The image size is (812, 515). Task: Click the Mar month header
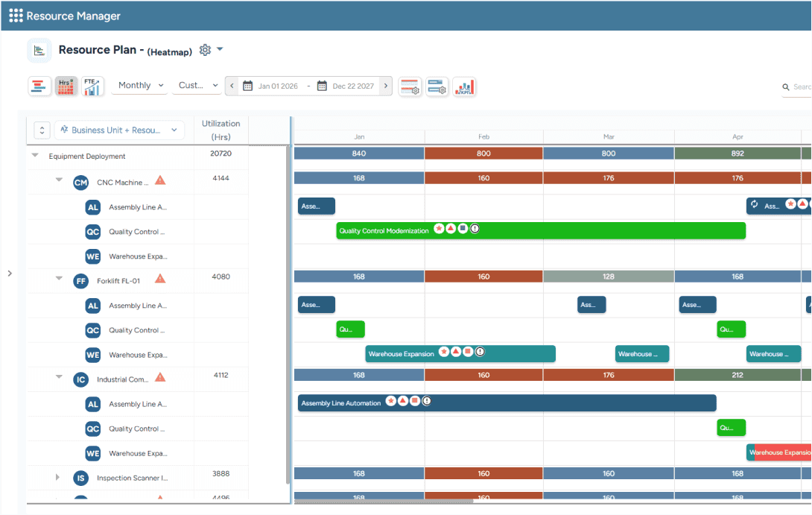point(609,137)
